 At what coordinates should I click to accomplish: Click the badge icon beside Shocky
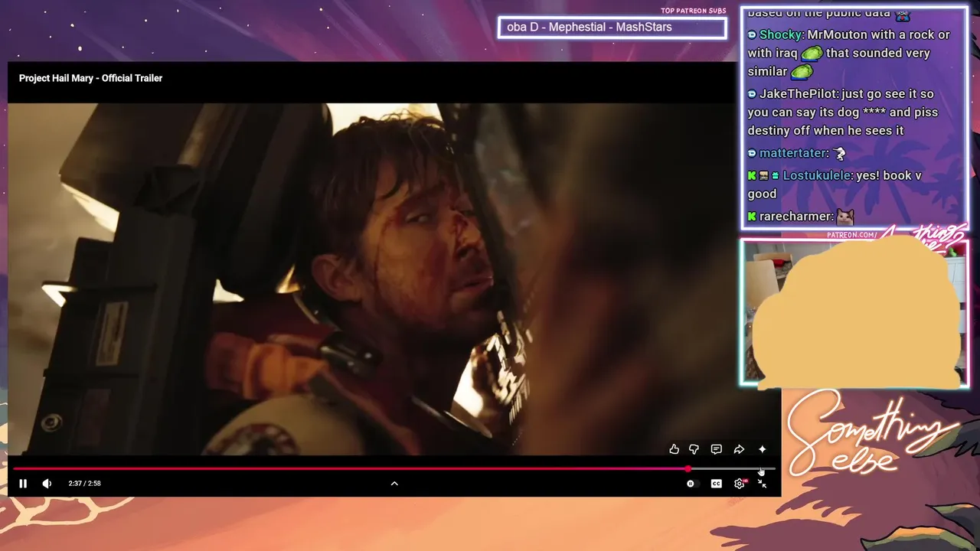(752, 34)
